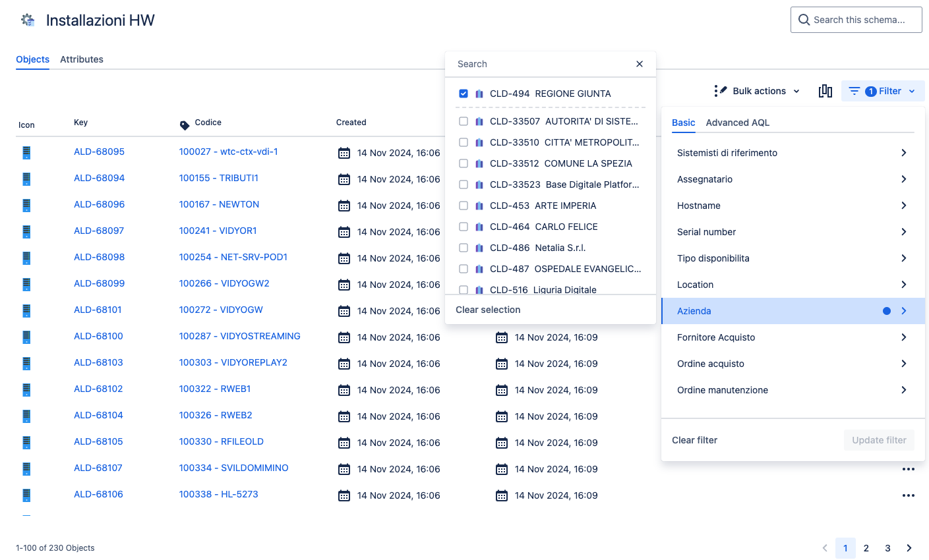Click the Bulk actions pencil icon
929x560 pixels.
tap(720, 91)
